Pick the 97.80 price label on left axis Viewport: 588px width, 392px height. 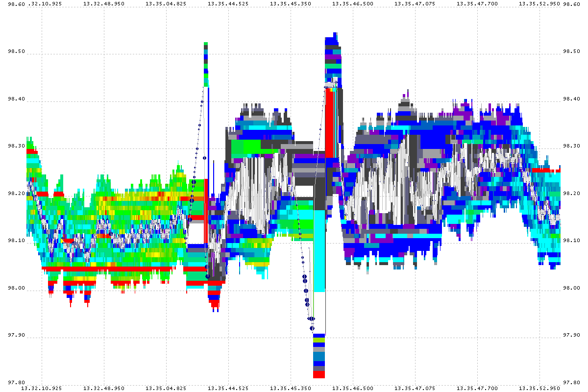(x=18, y=383)
